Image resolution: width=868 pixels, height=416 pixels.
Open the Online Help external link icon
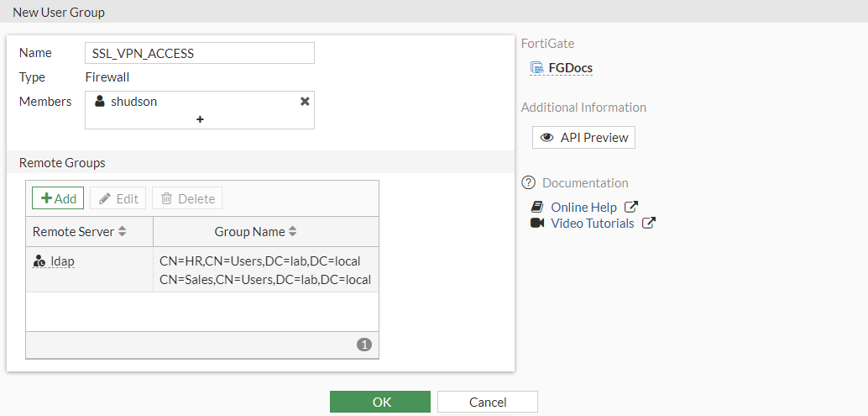pos(631,207)
